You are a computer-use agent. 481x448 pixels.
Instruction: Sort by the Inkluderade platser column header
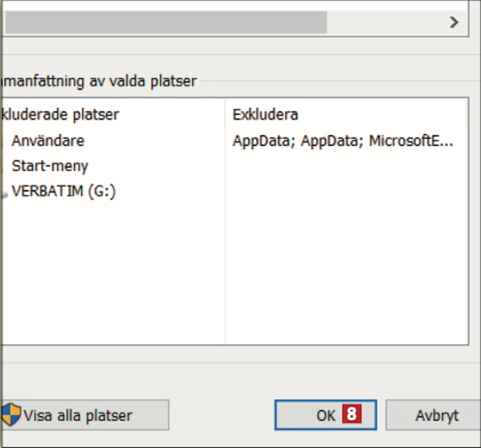point(112,114)
